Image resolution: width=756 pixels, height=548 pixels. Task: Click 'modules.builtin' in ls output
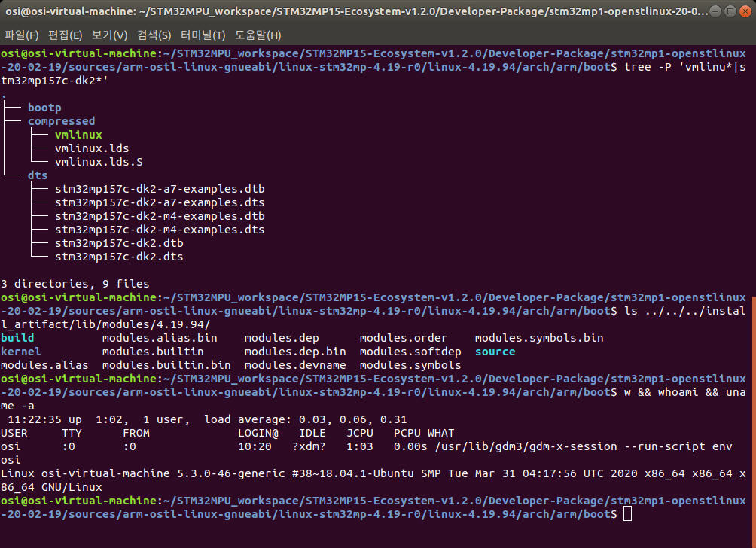tap(153, 352)
